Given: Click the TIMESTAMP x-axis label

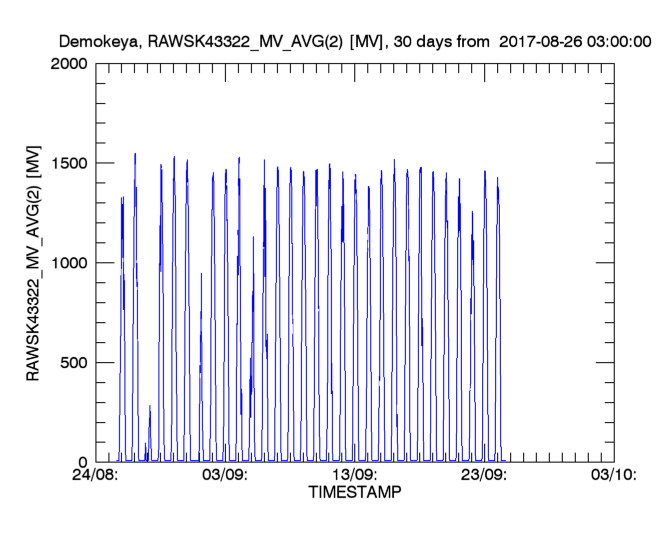Looking at the screenshot, I should [353, 494].
